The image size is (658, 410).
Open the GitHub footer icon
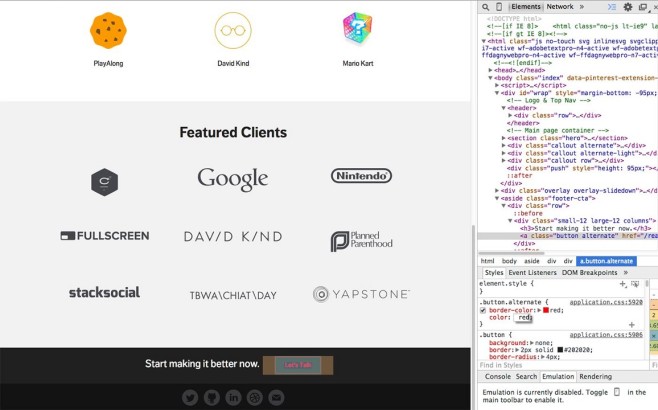(x=212, y=397)
